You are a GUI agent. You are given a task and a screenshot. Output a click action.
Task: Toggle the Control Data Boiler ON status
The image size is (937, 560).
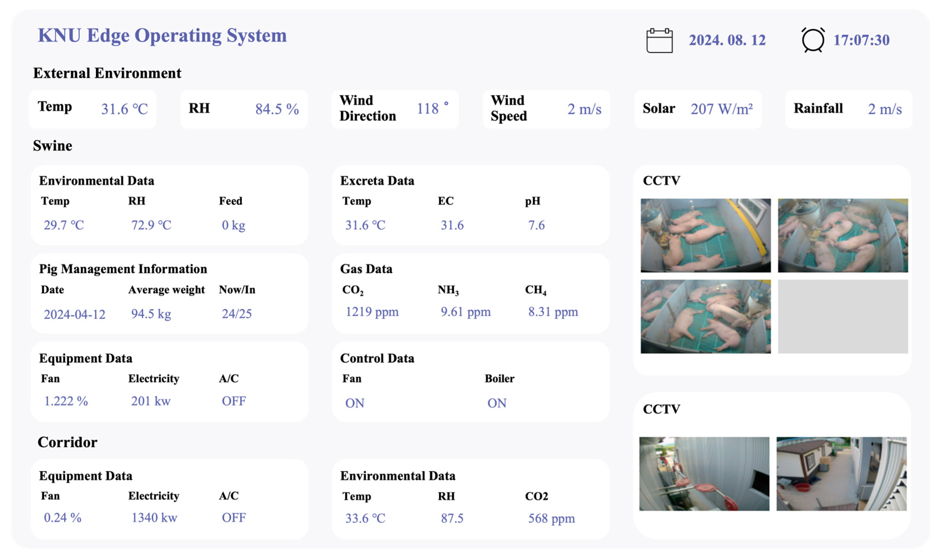pos(497,403)
